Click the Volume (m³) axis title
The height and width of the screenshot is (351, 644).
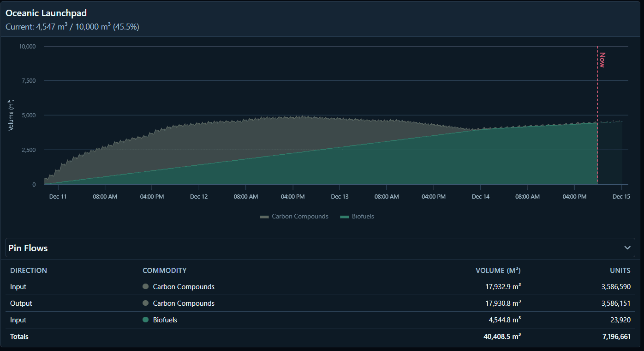[x=11, y=114]
